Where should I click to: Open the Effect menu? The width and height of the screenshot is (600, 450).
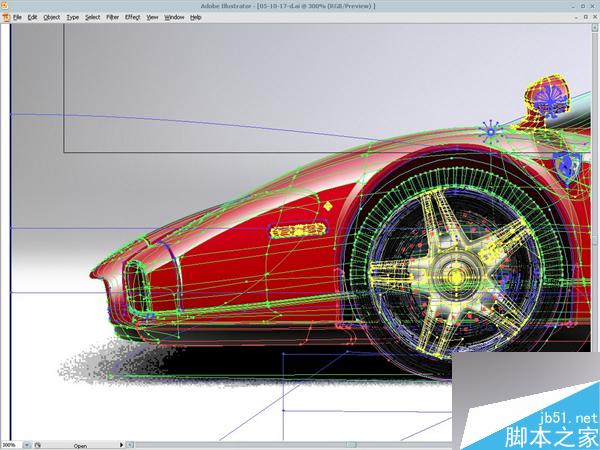pyautogui.click(x=133, y=17)
